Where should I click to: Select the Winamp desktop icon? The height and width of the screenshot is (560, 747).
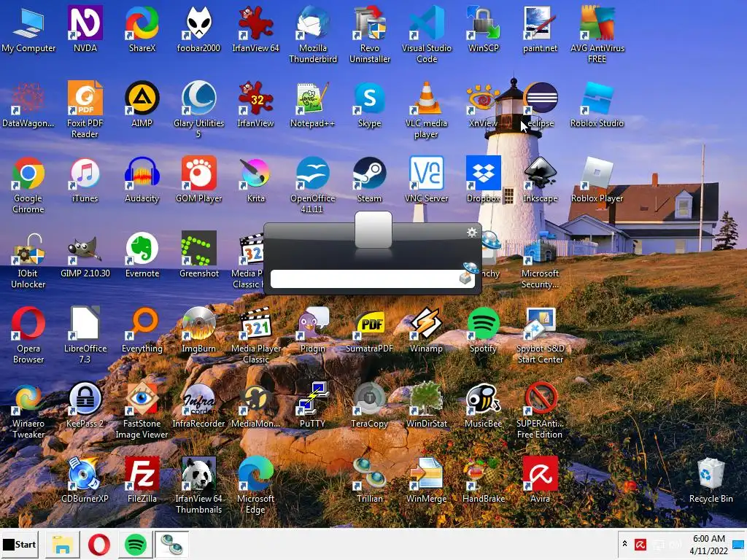[426, 330]
